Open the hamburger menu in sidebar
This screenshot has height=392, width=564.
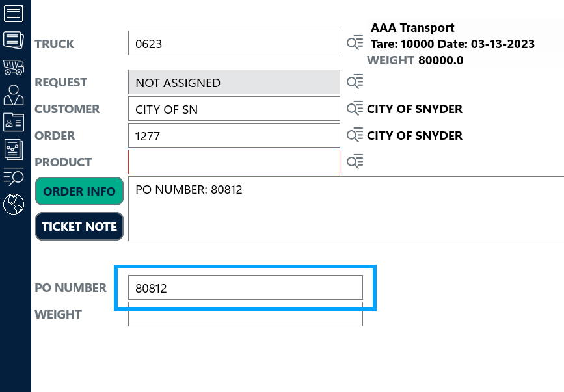(14, 13)
